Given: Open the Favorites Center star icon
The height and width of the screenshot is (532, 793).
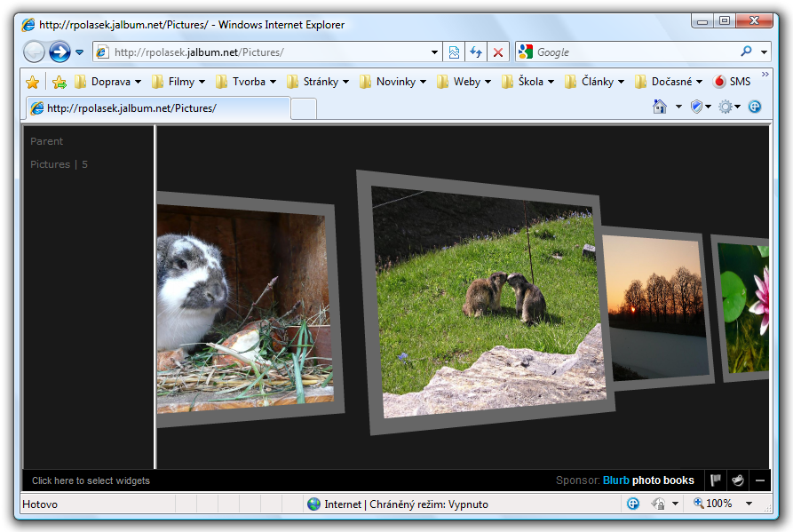Looking at the screenshot, I should tap(32, 82).
